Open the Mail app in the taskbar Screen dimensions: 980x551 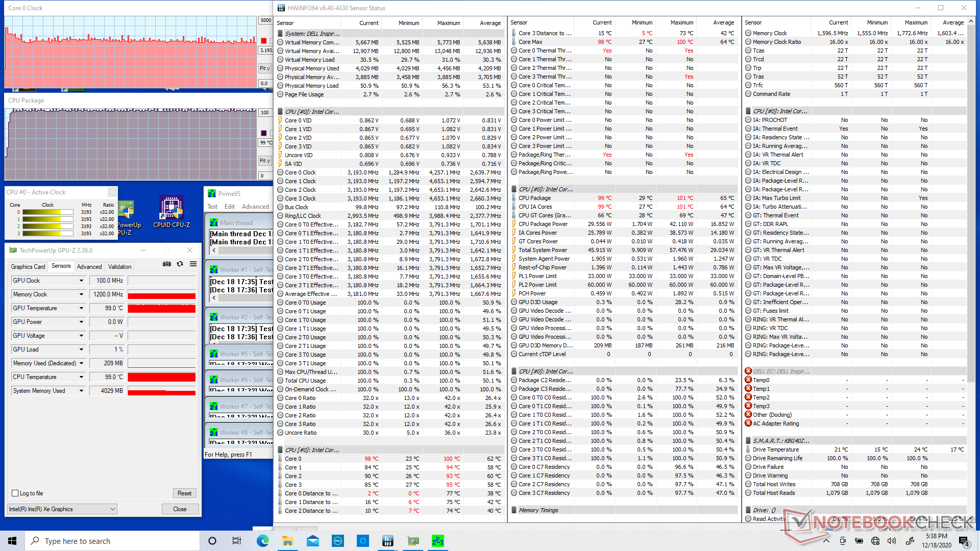click(313, 541)
